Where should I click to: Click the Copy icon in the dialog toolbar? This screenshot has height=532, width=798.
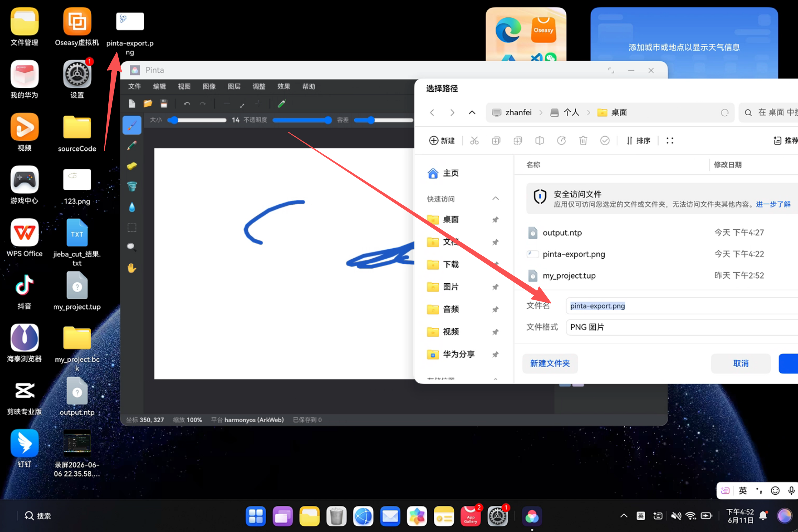tap(496, 141)
